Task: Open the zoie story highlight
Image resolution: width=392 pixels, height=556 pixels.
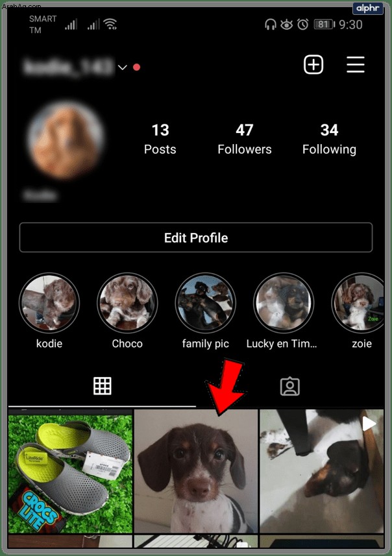Action: click(358, 302)
